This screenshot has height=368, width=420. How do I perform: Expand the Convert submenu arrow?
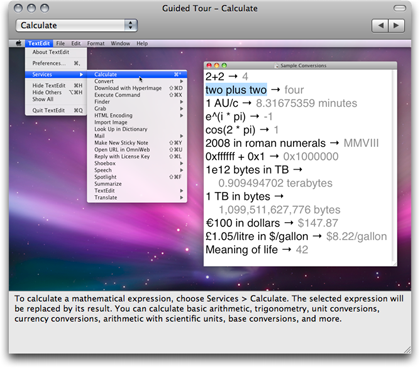click(x=181, y=81)
